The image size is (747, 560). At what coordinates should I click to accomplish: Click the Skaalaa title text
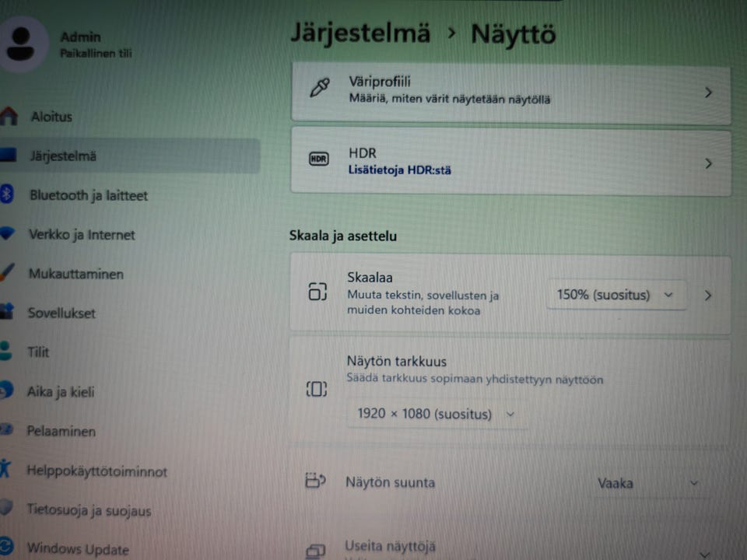(x=370, y=277)
